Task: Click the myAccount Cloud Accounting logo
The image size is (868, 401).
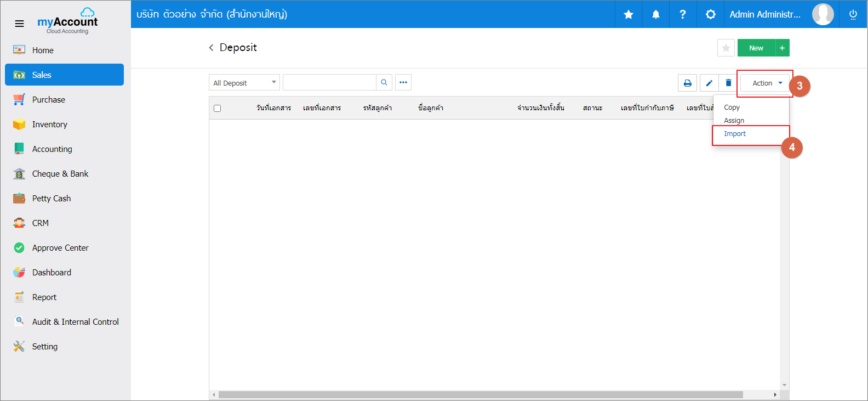Action: tap(67, 21)
